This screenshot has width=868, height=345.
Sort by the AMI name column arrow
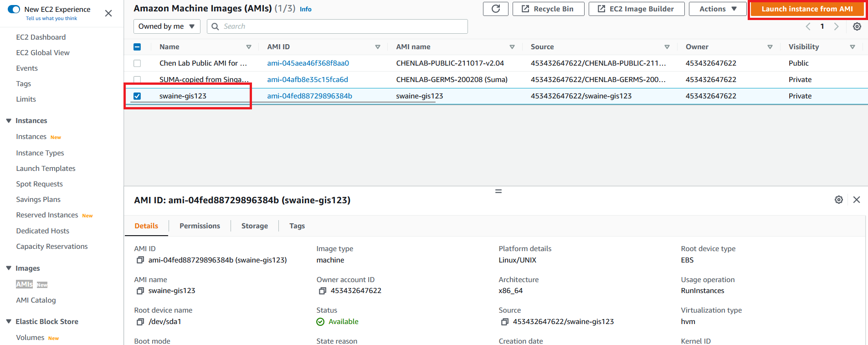click(512, 47)
